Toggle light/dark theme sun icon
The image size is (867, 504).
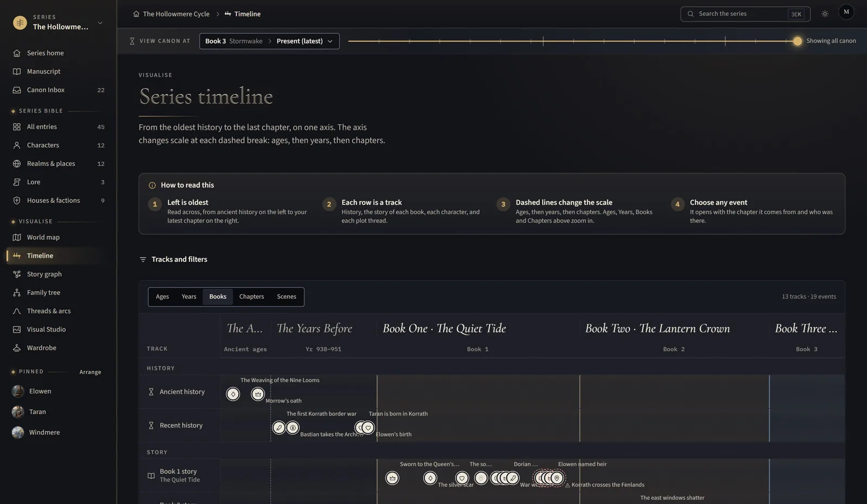[x=825, y=14]
